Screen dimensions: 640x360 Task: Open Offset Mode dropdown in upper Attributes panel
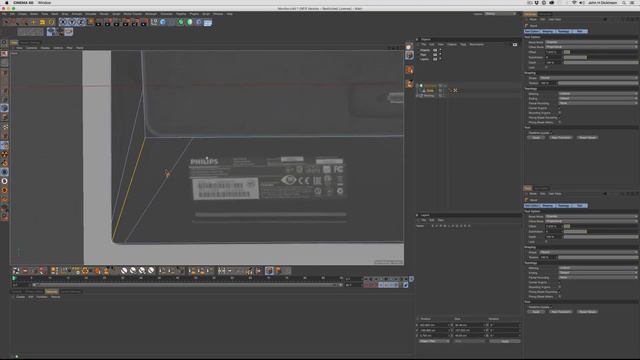tap(591, 47)
